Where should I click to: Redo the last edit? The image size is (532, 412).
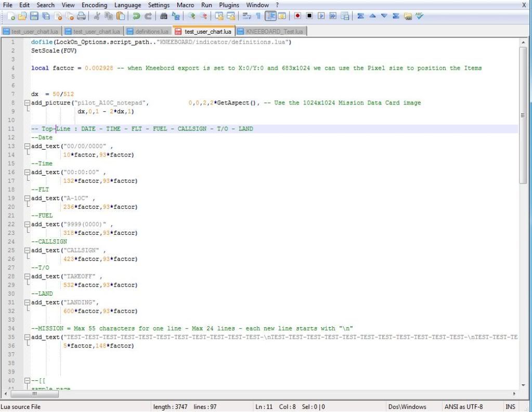[148, 16]
